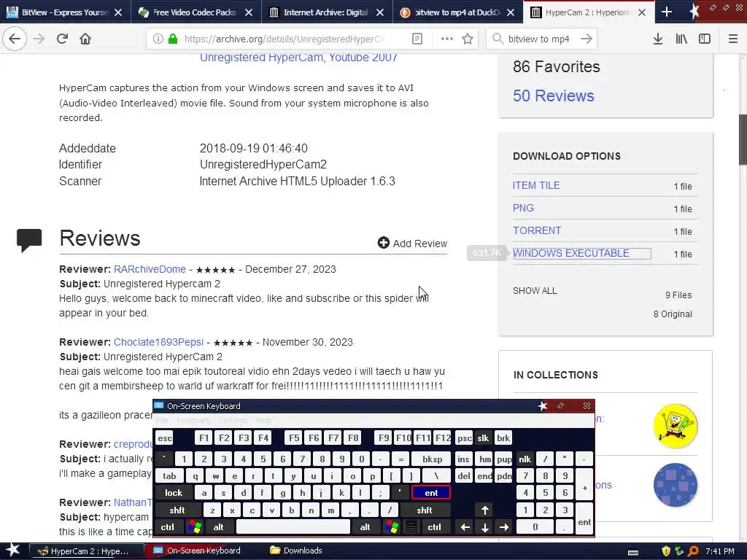Click the esc key on On-Screen Keyboard
Viewport: 747px width, 560px height.
pyautogui.click(x=165, y=438)
